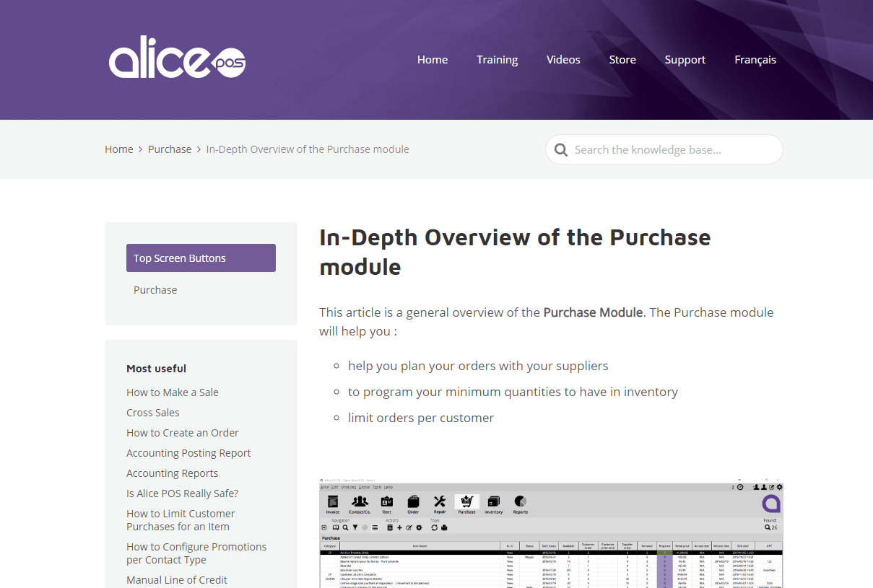873x588 pixels.
Task: Open the Modules menu in Alice POS
Action: pyautogui.click(x=348, y=488)
